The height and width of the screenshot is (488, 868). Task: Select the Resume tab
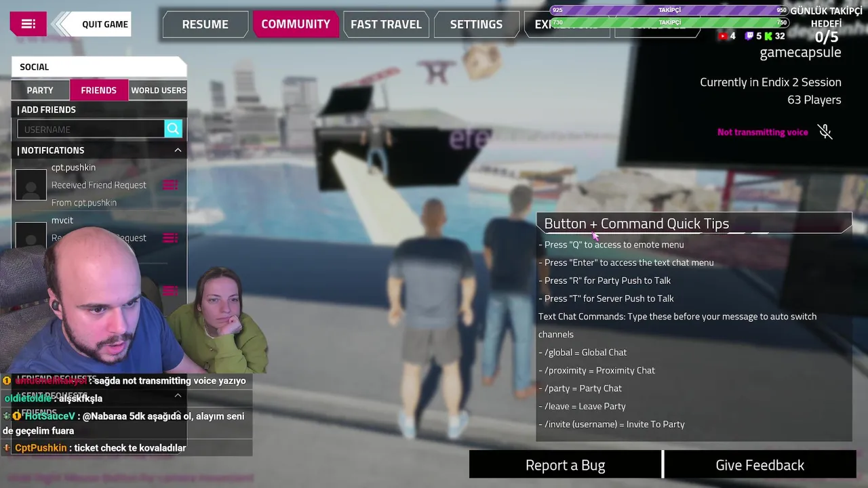pos(205,24)
